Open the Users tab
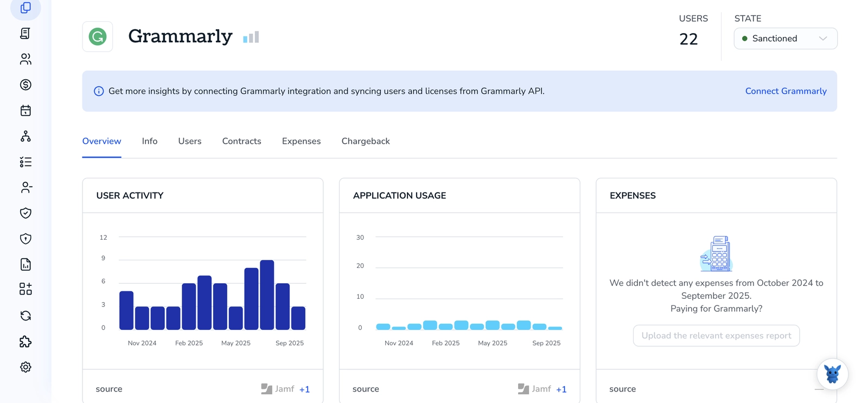This screenshot has width=868, height=403. click(x=189, y=141)
